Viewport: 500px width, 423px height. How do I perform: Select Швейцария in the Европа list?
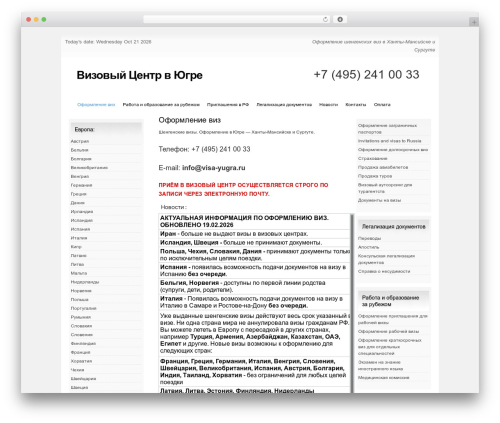tap(83, 379)
